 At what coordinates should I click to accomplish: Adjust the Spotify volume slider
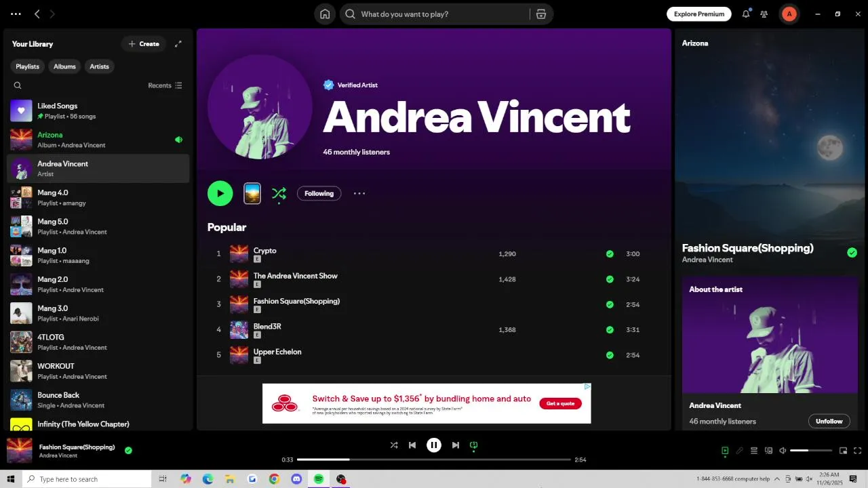pyautogui.click(x=811, y=451)
